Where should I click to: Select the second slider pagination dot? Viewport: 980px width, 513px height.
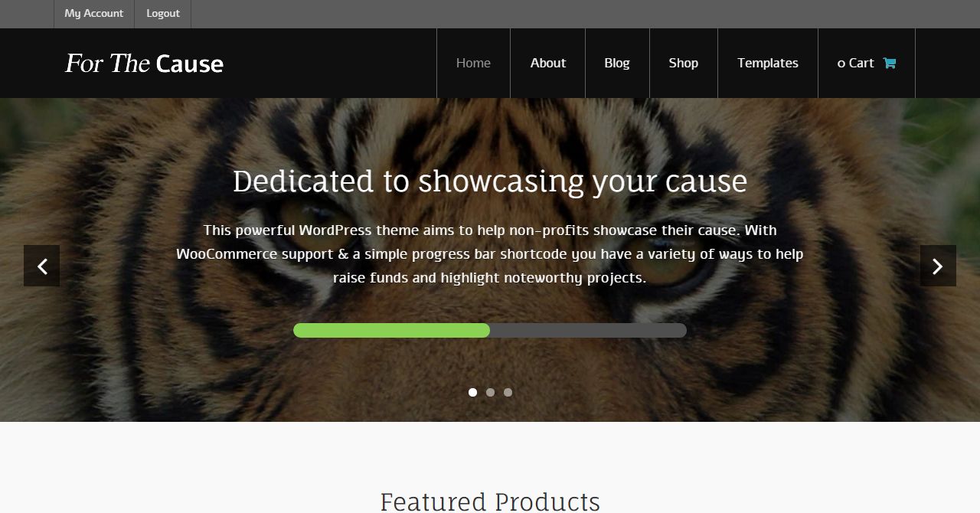[490, 392]
